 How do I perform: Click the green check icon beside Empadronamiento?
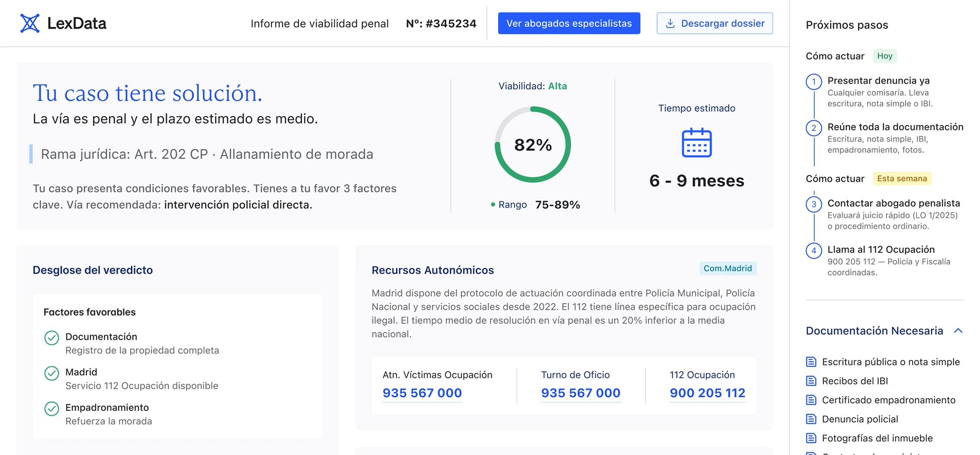click(x=52, y=408)
